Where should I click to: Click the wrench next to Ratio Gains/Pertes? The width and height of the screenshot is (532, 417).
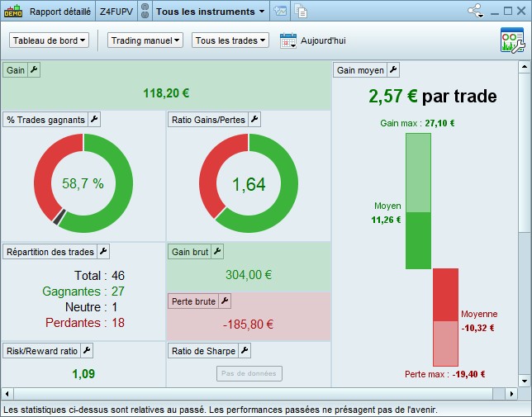click(x=254, y=120)
